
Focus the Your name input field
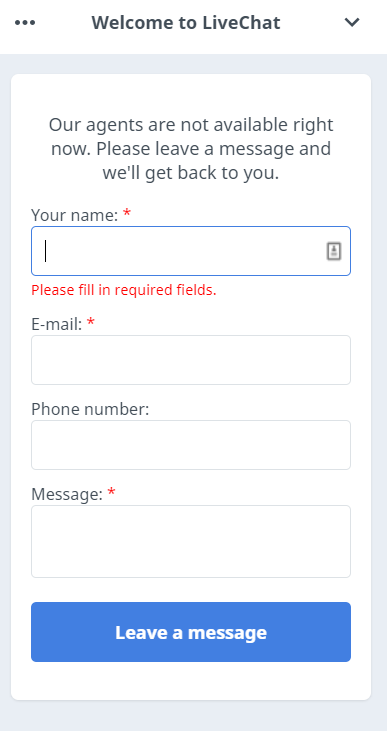click(191, 251)
